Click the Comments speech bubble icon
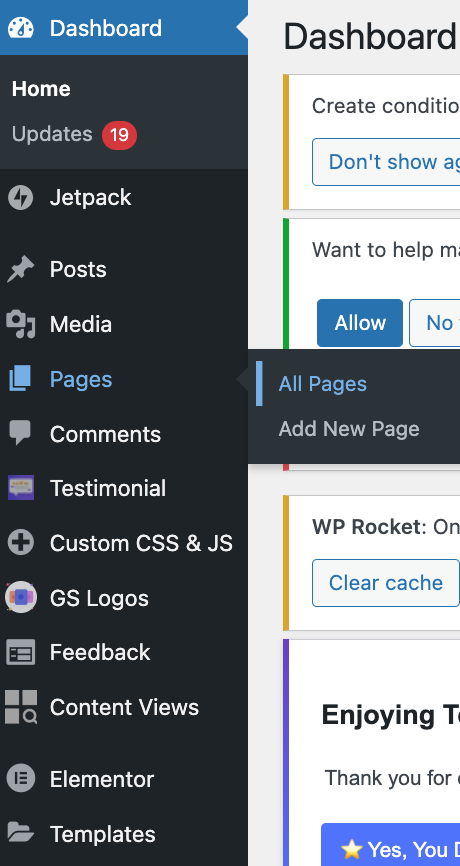 click(x=21, y=434)
